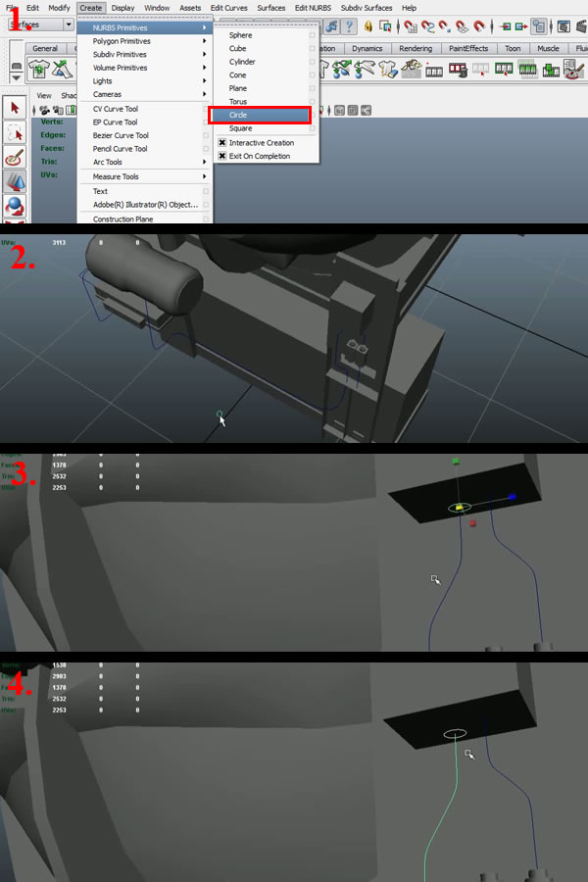Switch to the Muscle shelf tab
The image size is (588, 882).
(548, 48)
